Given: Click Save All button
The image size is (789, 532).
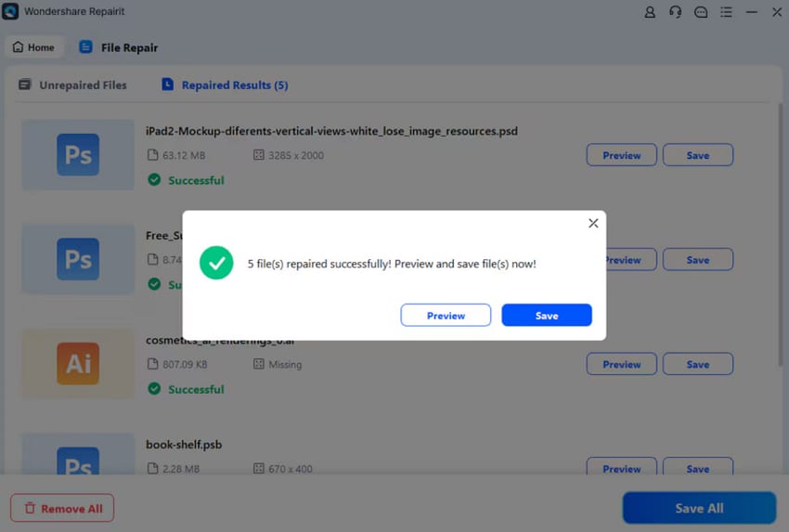Looking at the screenshot, I should point(699,509).
